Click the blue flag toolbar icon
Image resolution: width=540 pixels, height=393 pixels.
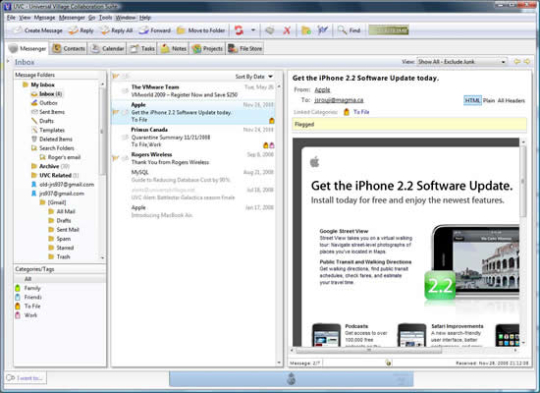tap(322, 30)
